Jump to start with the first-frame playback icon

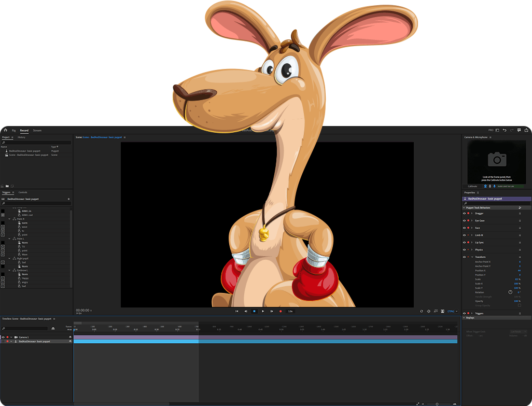[236, 311]
